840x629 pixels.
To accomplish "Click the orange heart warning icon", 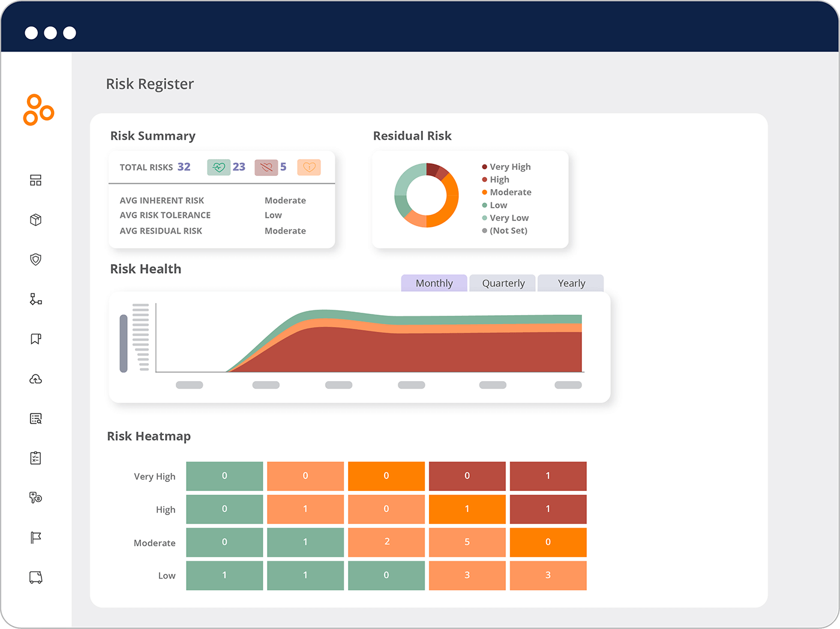I will click(309, 167).
